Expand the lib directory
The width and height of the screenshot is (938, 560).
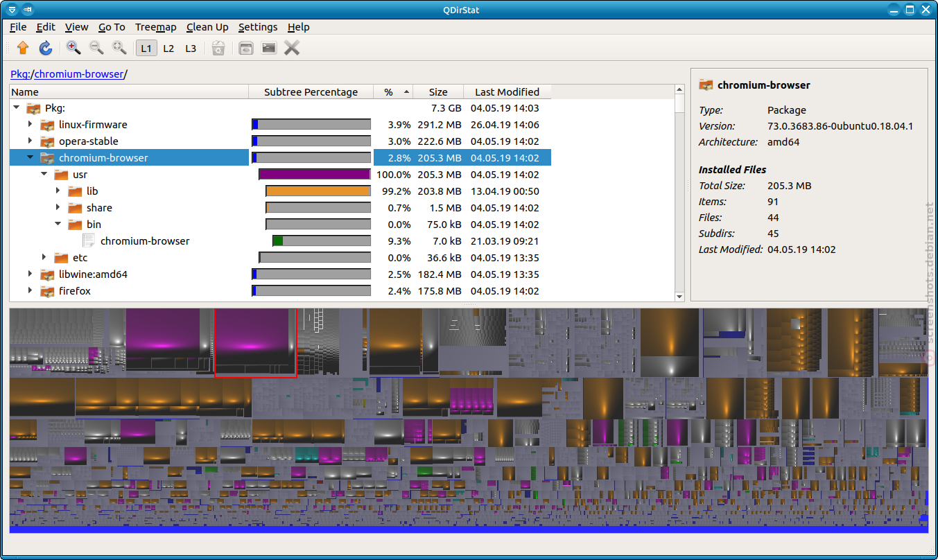point(58,191)
